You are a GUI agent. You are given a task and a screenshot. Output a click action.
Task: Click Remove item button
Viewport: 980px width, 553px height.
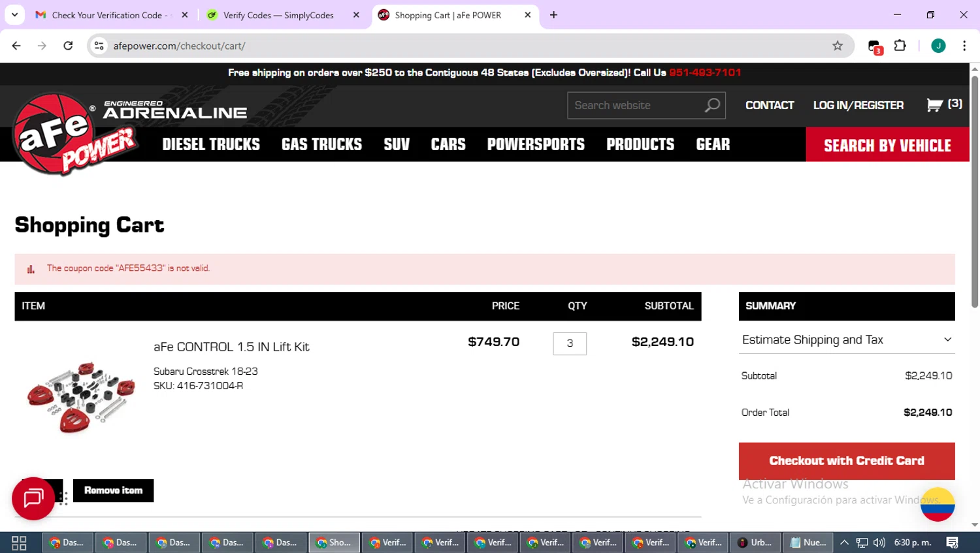(x=113, y=490)
